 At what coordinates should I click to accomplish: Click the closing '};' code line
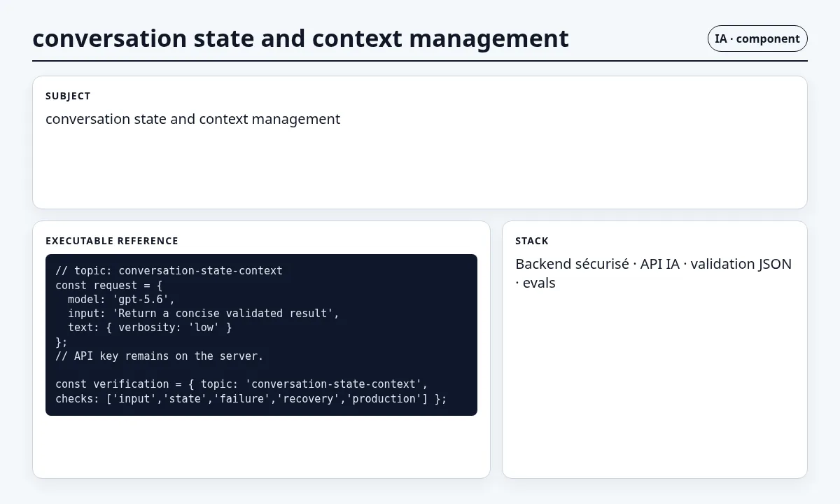62,342
